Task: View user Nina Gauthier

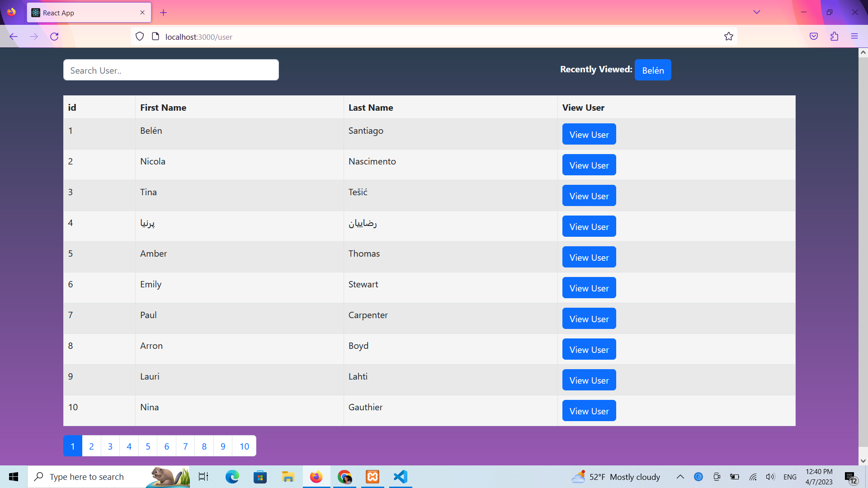Action: coord(589,411)
